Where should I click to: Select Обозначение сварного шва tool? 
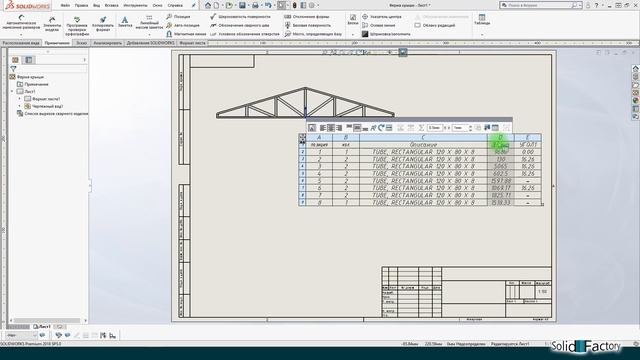[x=240, y=25]
